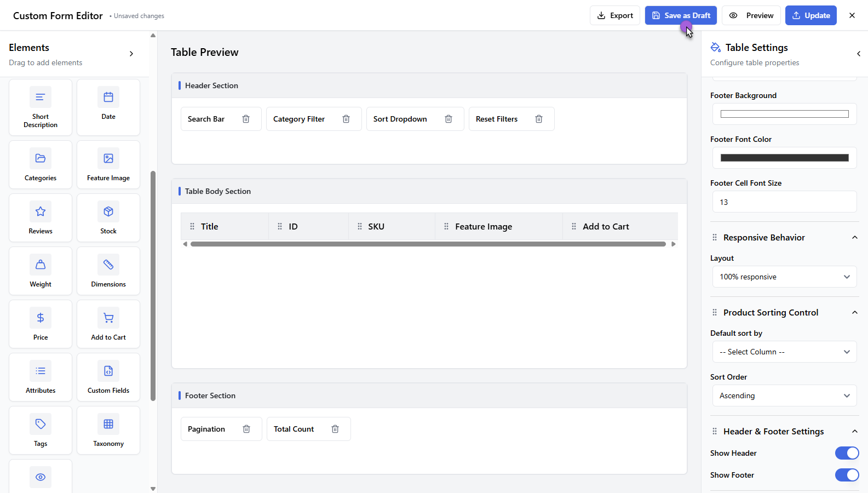Viewport: 868px width, 493px height.
Task: Click the Responsive Behavior section drag handle
Action: [715, 237]
